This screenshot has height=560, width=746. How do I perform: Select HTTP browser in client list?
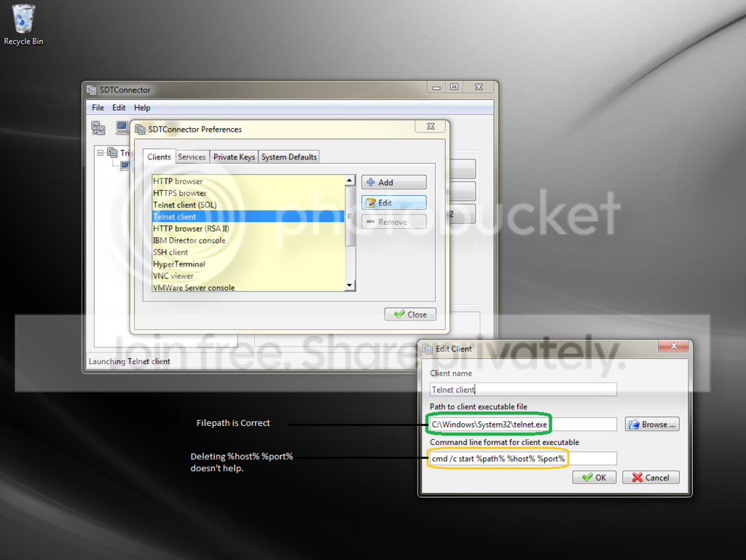tap(248, 181)
